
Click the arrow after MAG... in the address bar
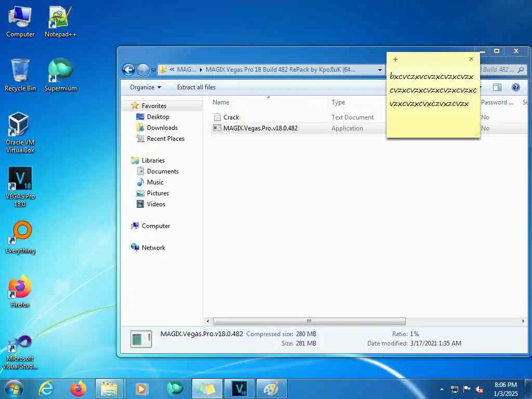click(201, 70)
